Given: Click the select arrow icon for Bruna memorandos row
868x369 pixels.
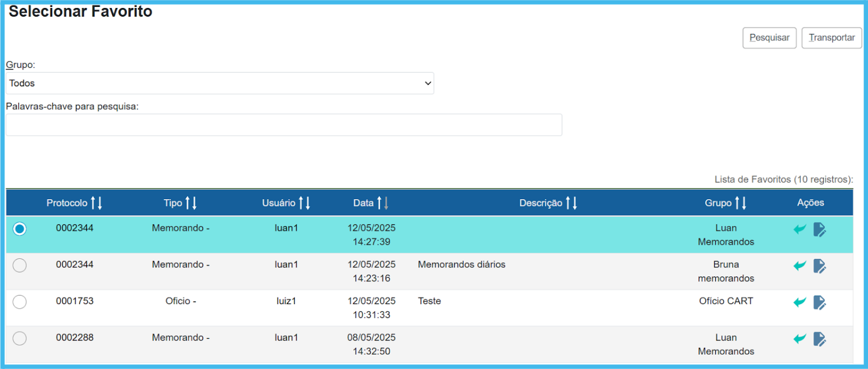Looking at the screenshot, I should pyautogui.click(x=800, y=266).
